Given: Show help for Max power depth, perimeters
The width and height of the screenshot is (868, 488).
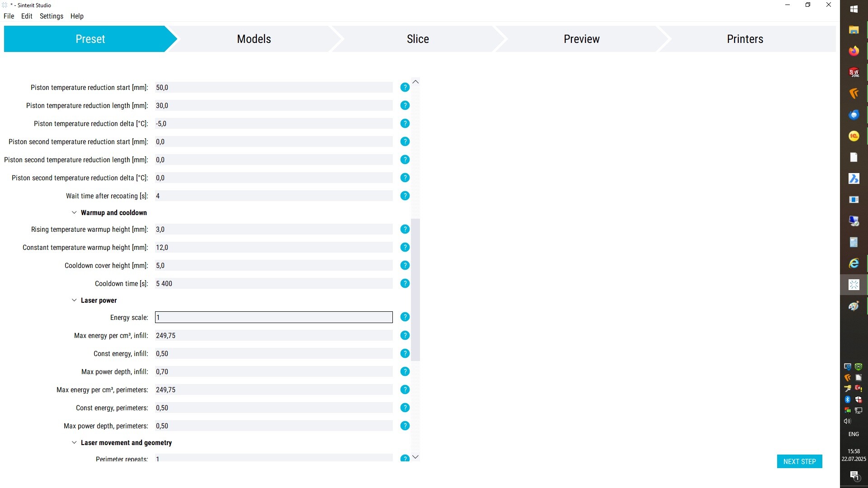Looking at the screenshot, I should point(405,426).
